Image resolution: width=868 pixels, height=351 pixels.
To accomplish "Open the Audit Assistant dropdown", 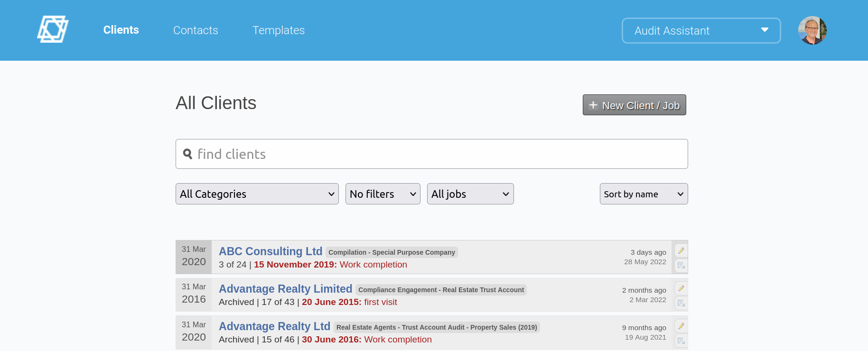I will [x=701, y=30].
